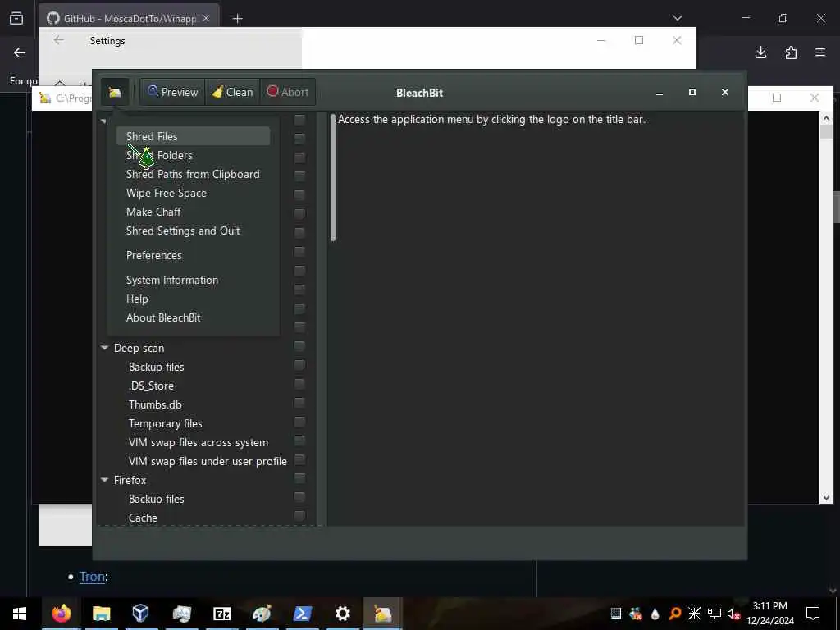Close the GitHub MoscaDotTo tab
Viewport: 840px width, 630px height.
(206, 18)
